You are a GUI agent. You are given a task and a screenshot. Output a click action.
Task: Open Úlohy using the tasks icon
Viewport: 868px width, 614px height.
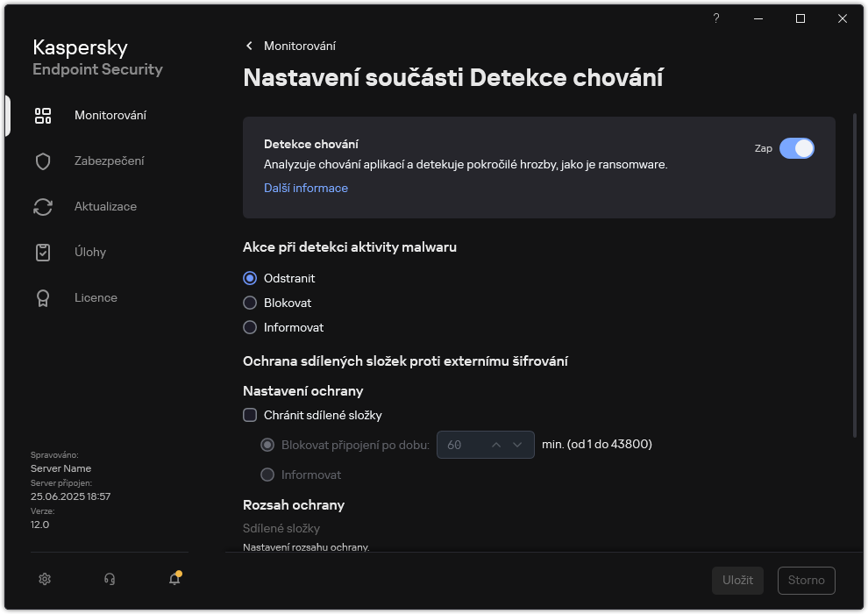point(43,252)
